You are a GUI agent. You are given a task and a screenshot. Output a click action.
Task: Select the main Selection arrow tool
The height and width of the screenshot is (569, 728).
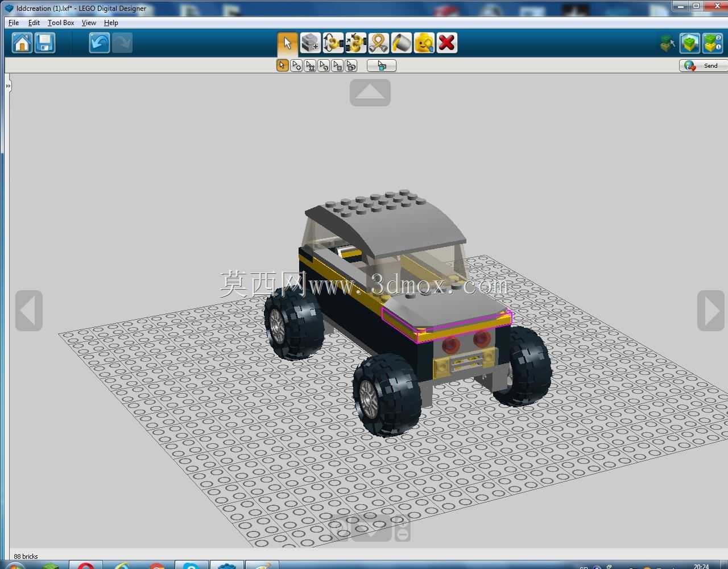click(287, 43)
